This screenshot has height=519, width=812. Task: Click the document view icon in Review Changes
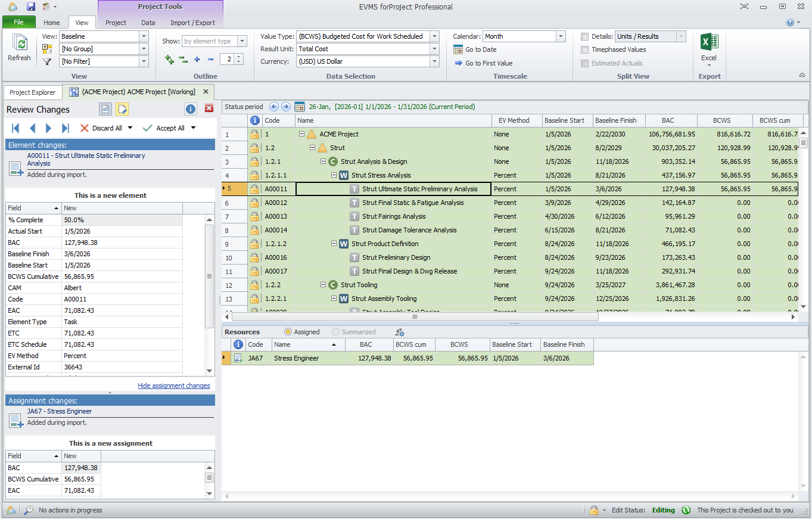pos(105,108)
